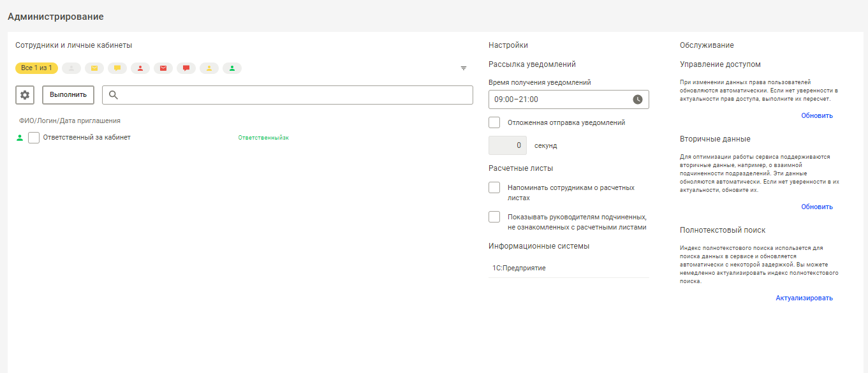Click the red chat bubble filter chip
The width and height of the screenshot is (868, 373).
pos(186,68)
